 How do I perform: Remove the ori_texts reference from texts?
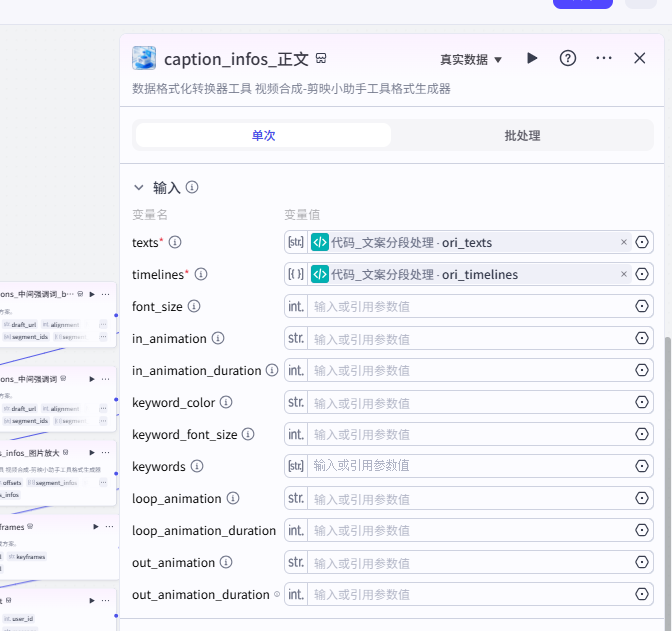coord(624,242)
